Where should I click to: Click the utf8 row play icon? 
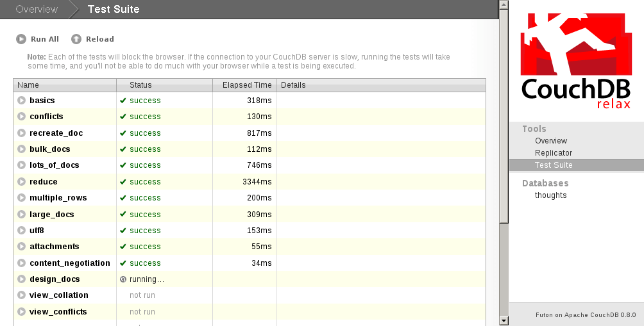click(21, 230)
